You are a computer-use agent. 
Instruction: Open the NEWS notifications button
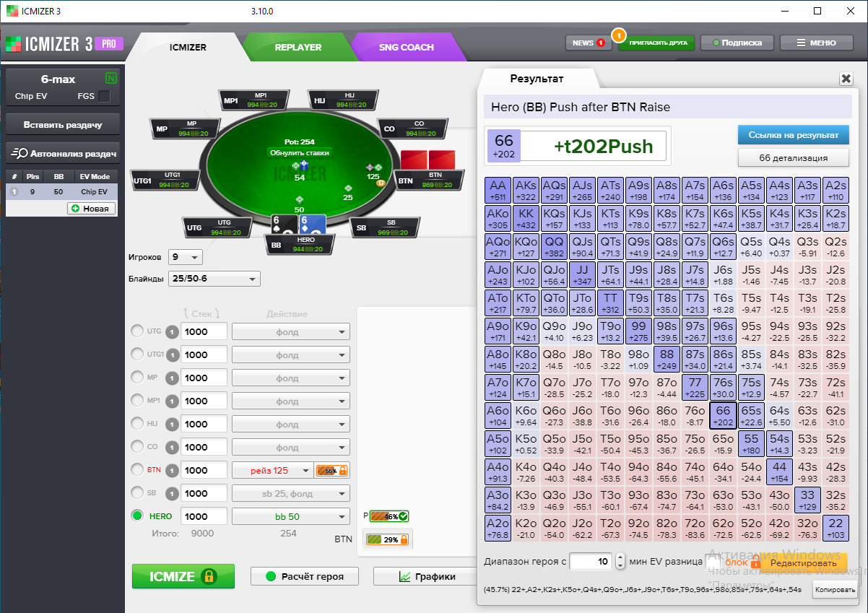tap(589, 43)
